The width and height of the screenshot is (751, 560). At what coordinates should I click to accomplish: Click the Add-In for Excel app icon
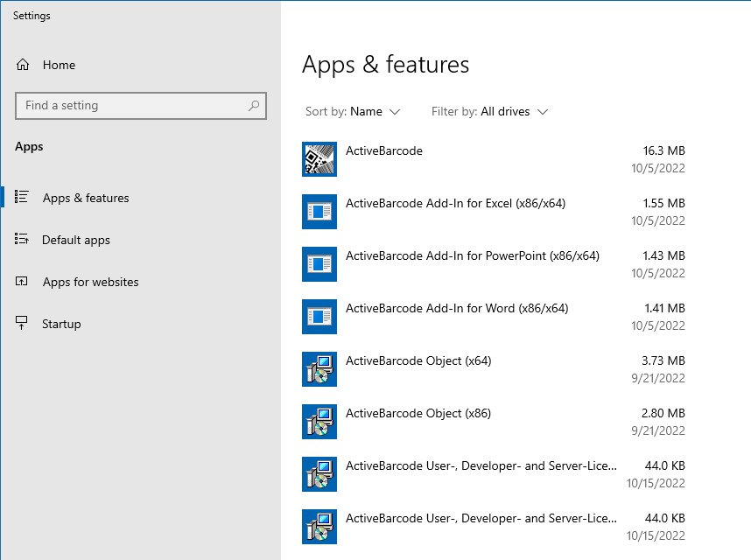319,212
